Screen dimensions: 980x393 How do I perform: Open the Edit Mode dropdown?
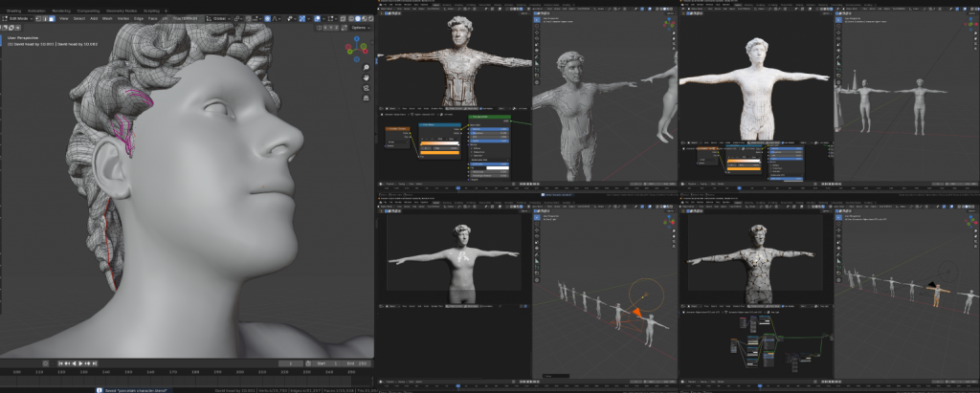click(x=16, y=18)
